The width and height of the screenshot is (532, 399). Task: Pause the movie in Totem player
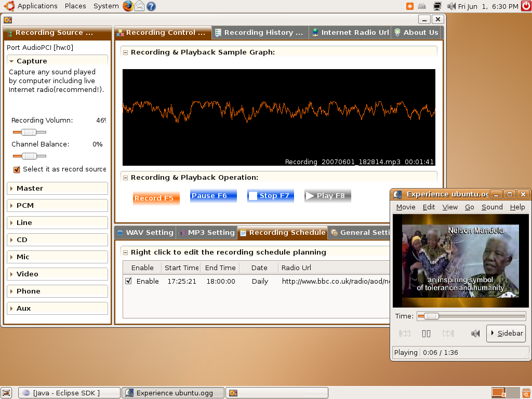426,334
